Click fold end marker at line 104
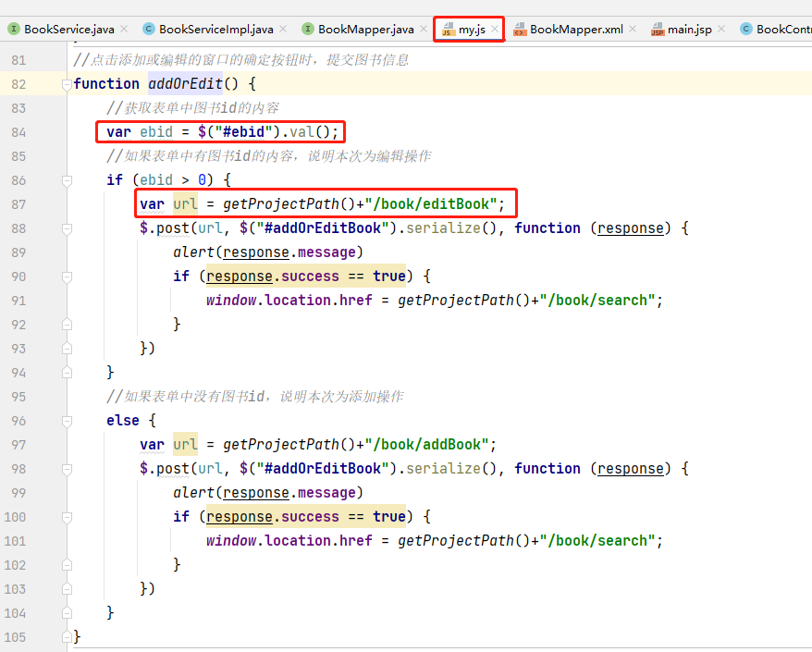The height and width of the screenshot is (652, 812). [67, 613]
